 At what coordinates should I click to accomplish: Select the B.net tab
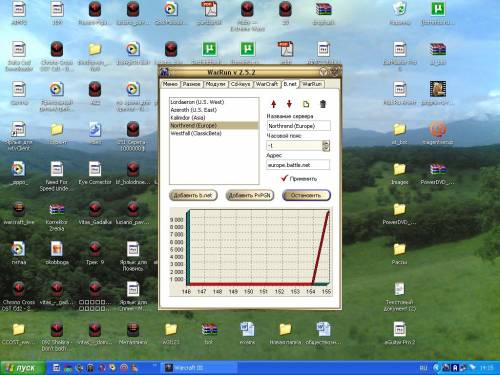pos(290,84)
